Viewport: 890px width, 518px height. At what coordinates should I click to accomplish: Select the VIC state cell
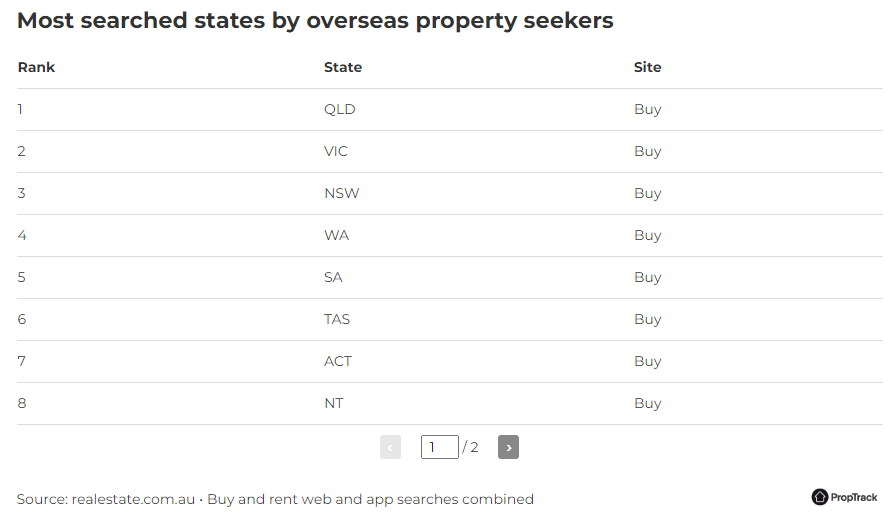click(x=335, y=151)
